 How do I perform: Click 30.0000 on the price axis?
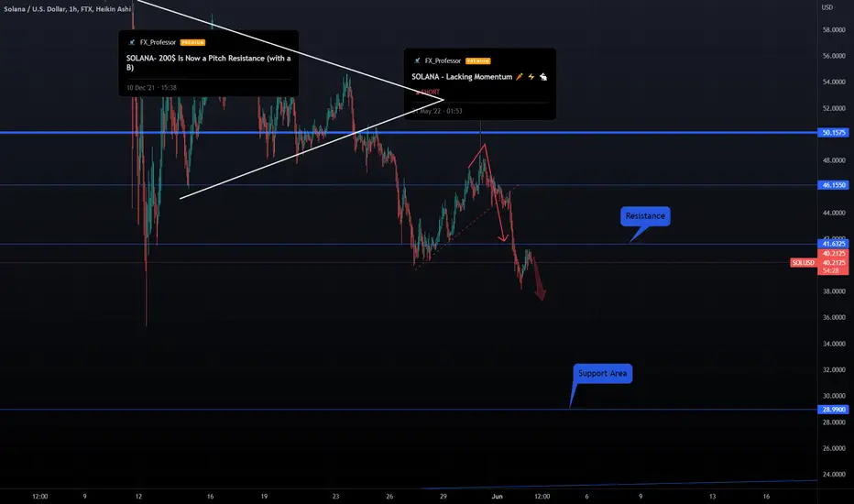point(834,396)
